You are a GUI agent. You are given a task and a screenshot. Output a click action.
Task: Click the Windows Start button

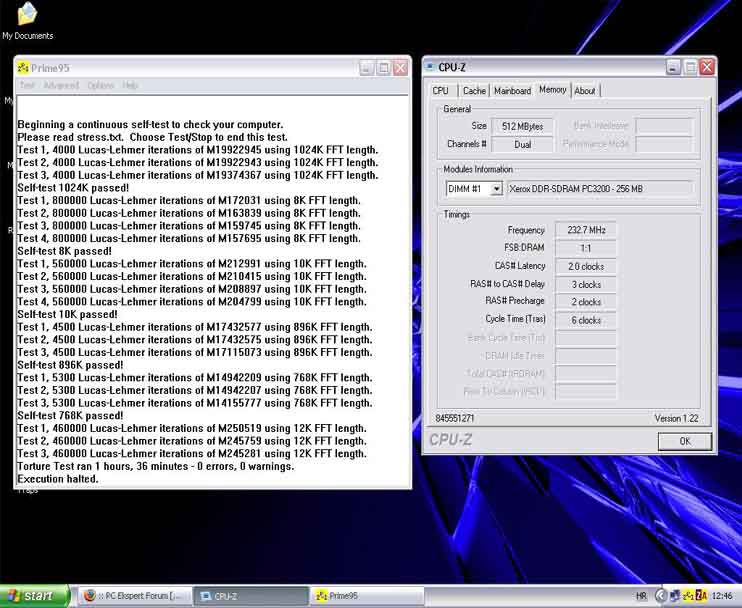(36, 596)
